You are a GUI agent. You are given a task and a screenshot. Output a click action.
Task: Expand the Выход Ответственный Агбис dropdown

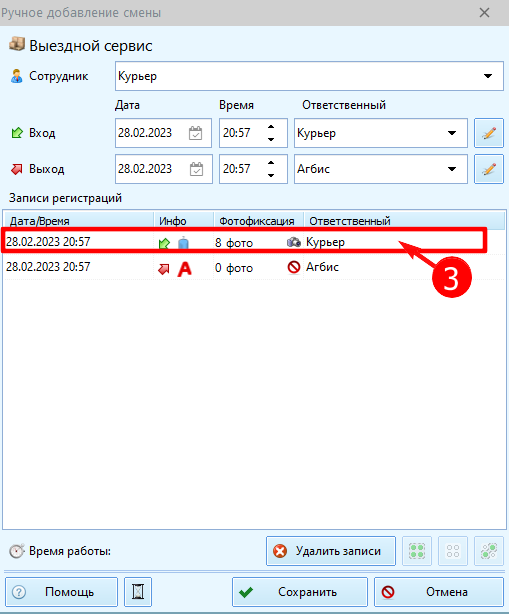click(452, 169)
